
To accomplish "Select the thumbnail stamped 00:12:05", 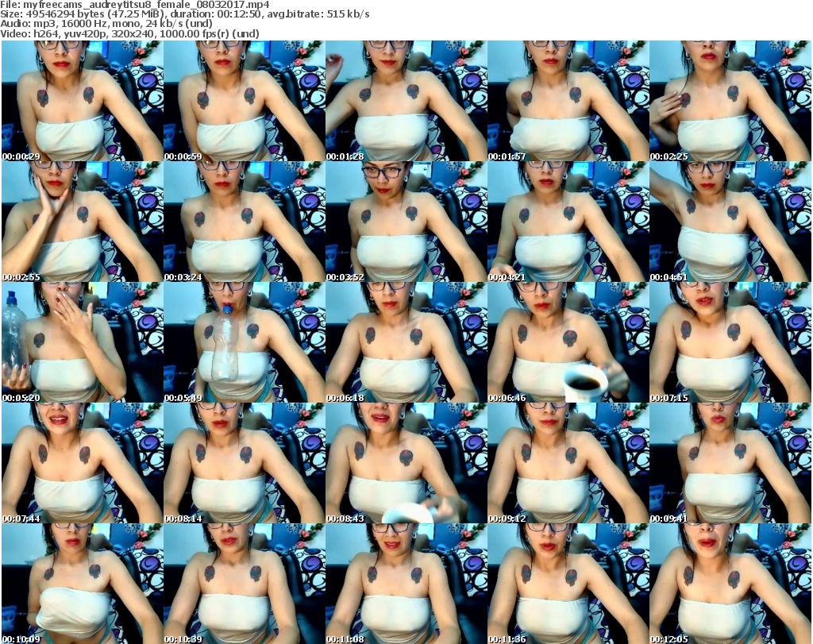I will point(730,584).
